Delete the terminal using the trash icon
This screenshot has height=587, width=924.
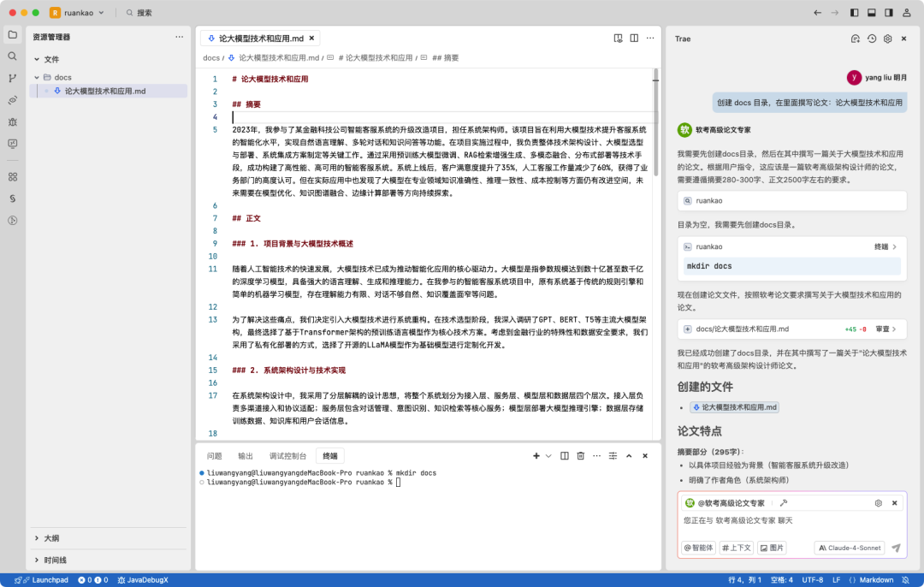581,456
